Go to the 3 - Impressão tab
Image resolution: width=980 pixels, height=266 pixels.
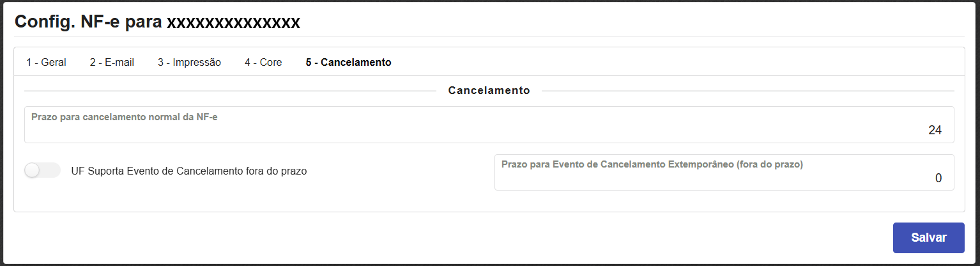tap(189, 63)
